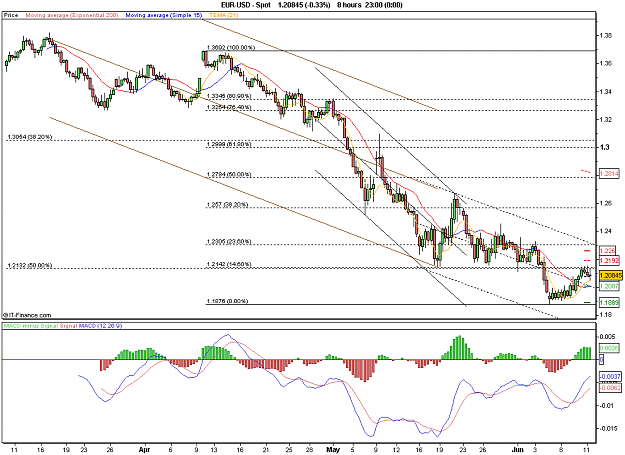625x455 pixels.
Task: Click the Apr month label on time axis
Action: click(144, 449)
